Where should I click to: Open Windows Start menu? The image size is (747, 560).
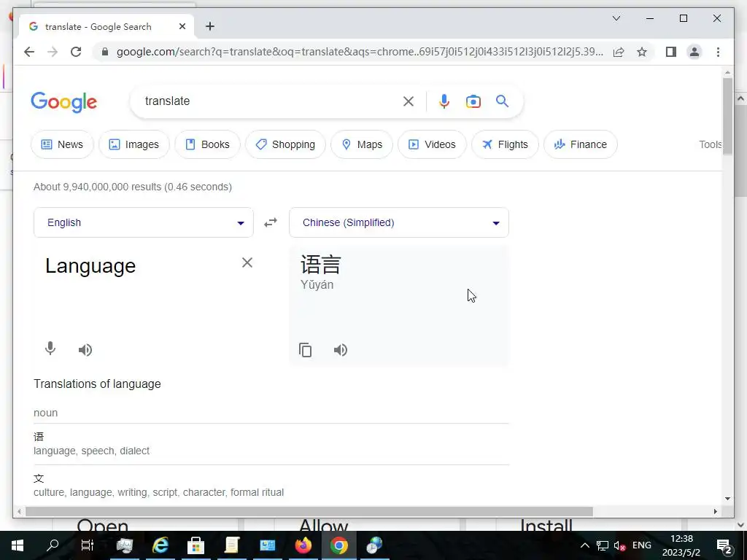[x=18, y=545]
